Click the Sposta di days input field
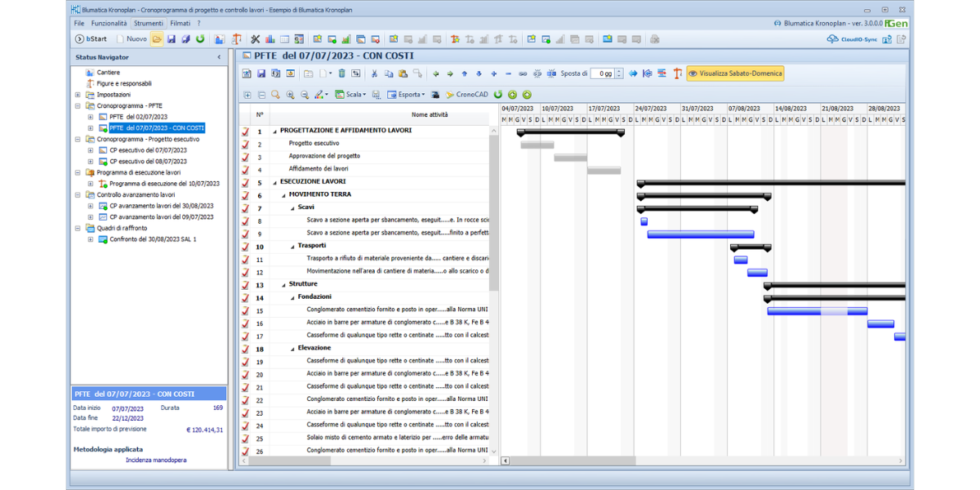 coord(602,73)
